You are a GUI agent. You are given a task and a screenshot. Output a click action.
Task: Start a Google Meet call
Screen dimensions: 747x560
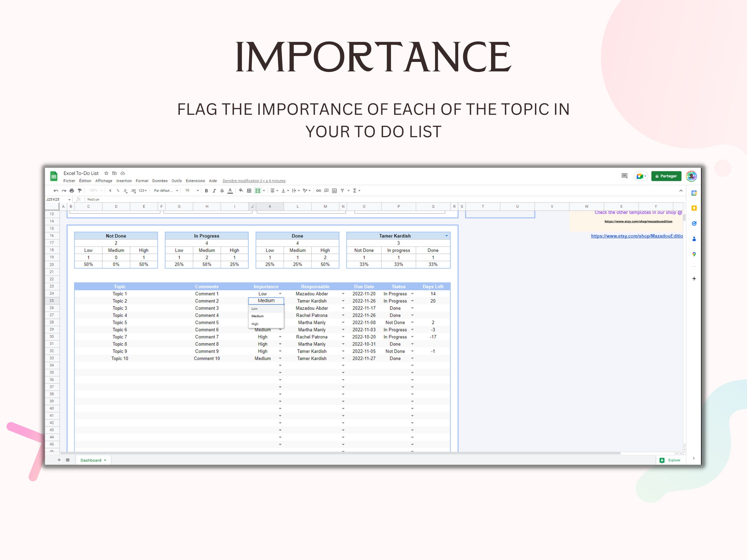(641, 176)
